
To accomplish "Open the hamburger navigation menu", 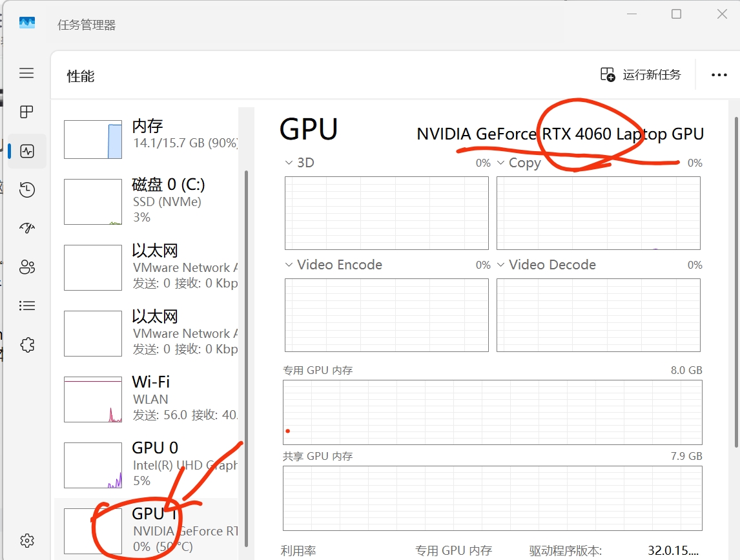I will (x=26, y=73).
